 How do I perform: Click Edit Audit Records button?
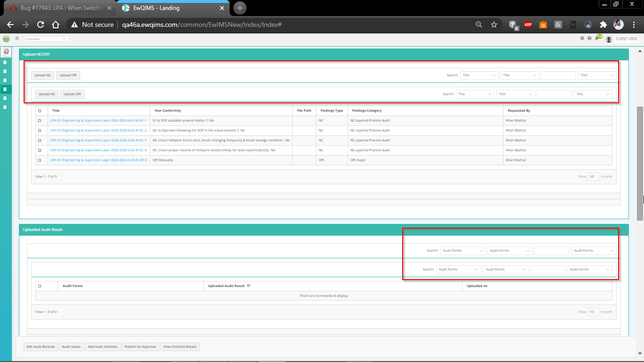click(41, 346)
